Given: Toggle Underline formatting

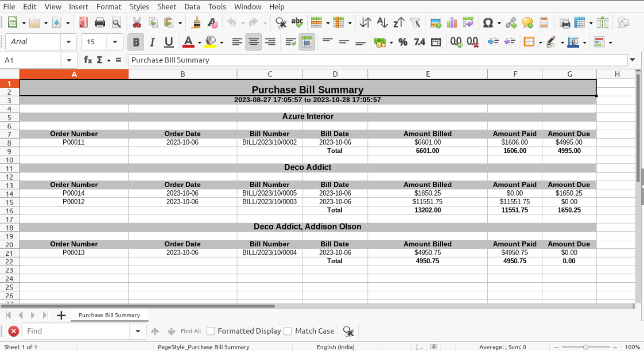Looking at the screenshot, I should pos(168,42).
